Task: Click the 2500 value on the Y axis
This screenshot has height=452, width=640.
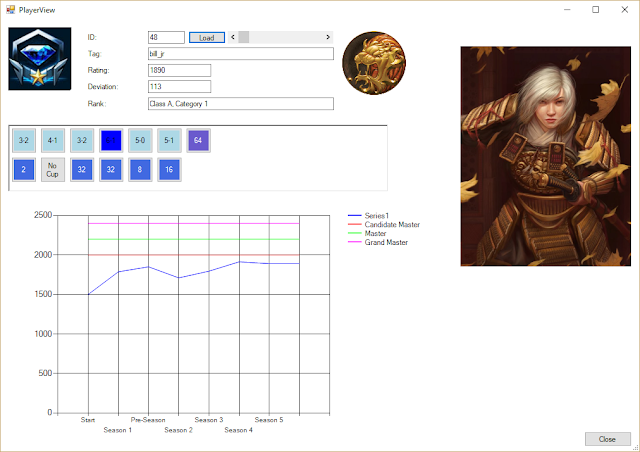Action: click(43, 215)
